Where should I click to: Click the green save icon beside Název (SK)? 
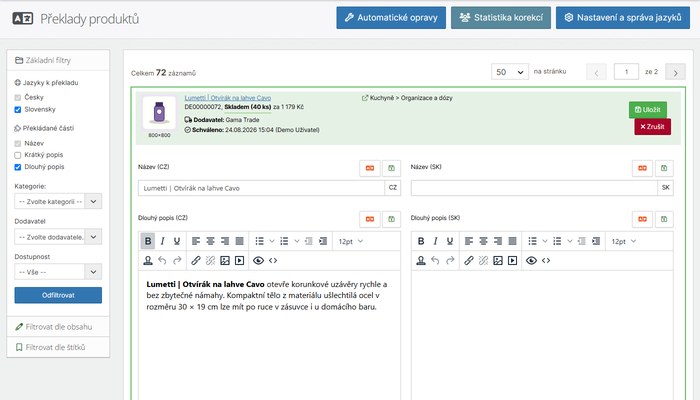pos(664,168)
